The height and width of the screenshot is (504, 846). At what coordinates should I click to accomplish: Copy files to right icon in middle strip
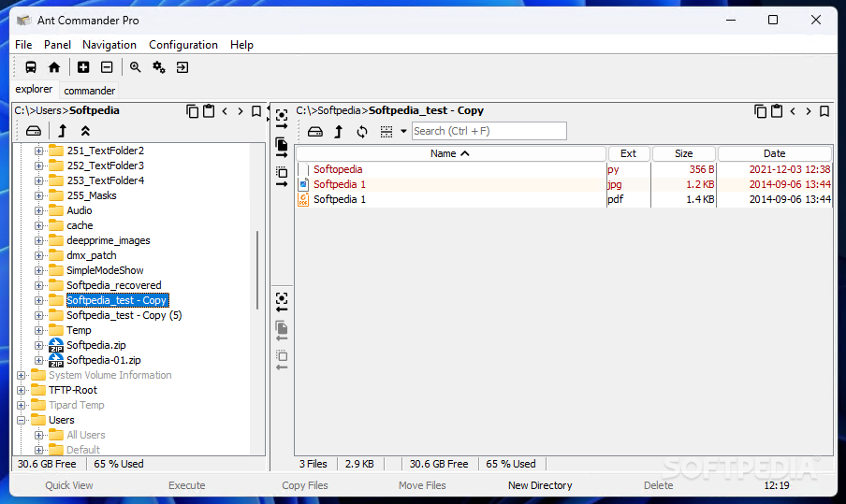pos(282,148)
